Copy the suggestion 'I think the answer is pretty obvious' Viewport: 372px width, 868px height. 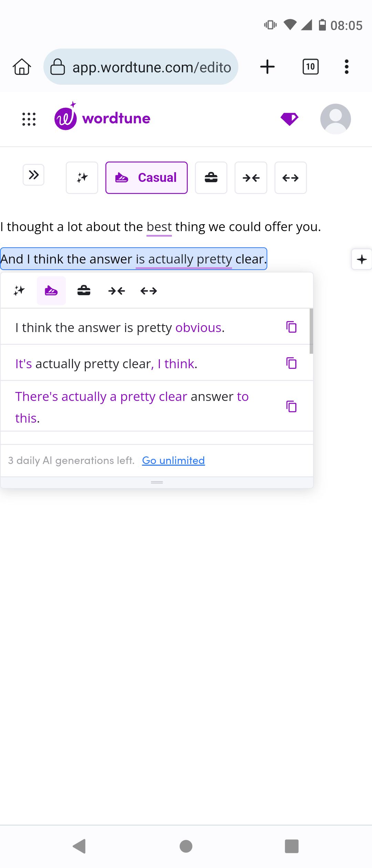(291, 328)
